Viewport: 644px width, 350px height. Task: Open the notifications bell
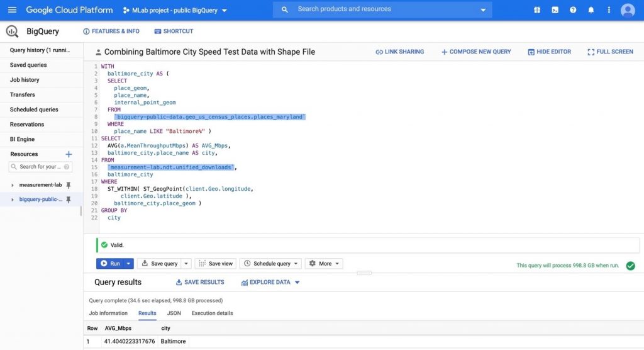tap(591, 10)
